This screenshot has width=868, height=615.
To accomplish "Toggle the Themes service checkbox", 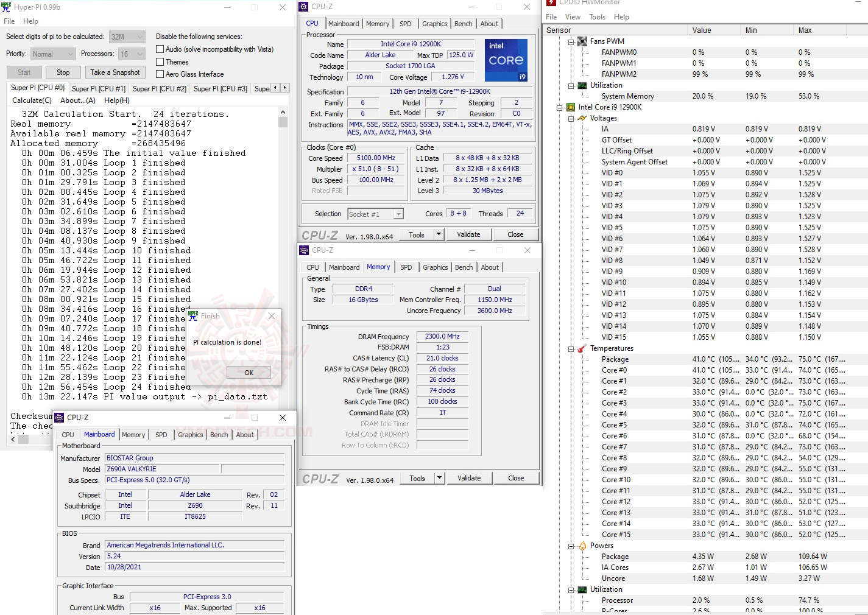I will tap(160, 62).
